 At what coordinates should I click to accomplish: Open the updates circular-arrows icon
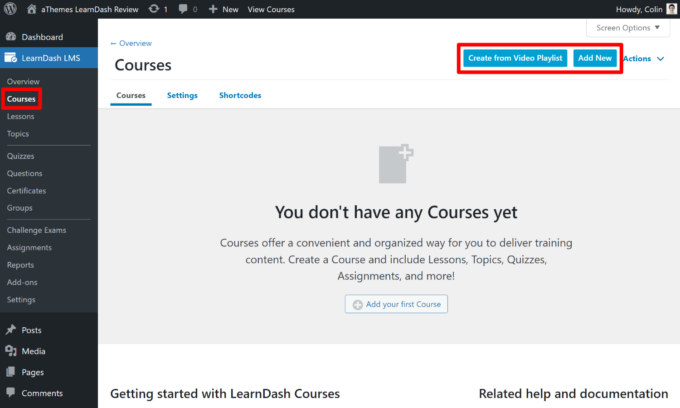154,9
